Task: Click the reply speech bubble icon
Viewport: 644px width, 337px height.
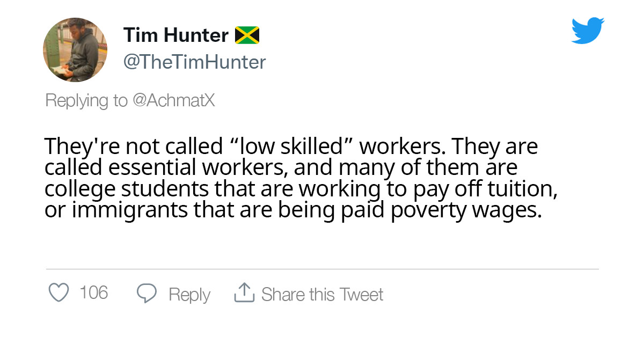Action: tap(147, 294)
